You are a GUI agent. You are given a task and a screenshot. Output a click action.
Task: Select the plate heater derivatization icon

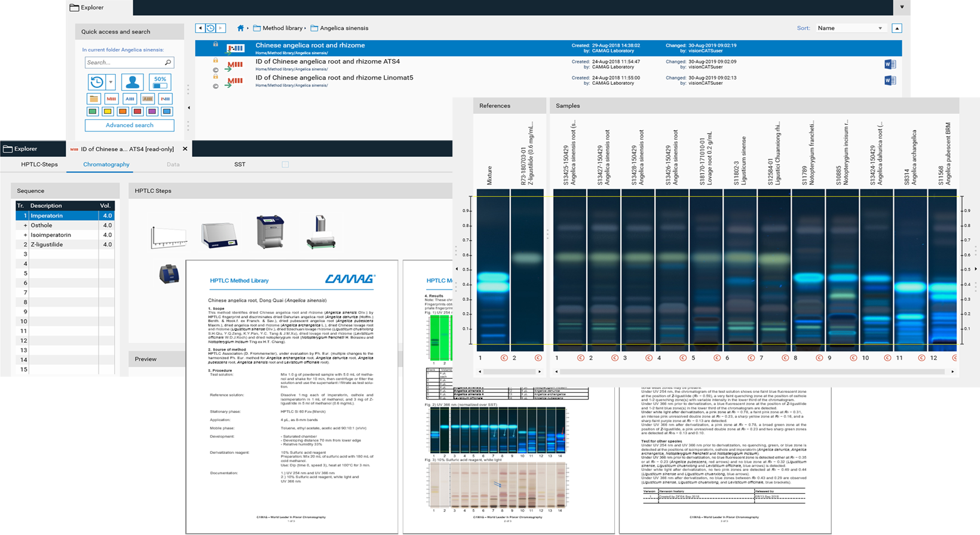(x=321, y=232)
